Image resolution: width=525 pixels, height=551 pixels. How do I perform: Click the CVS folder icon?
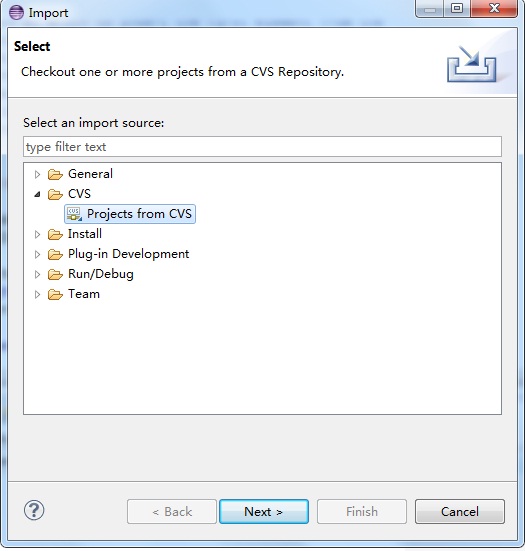pyautogui.click(x=55, y=194)
